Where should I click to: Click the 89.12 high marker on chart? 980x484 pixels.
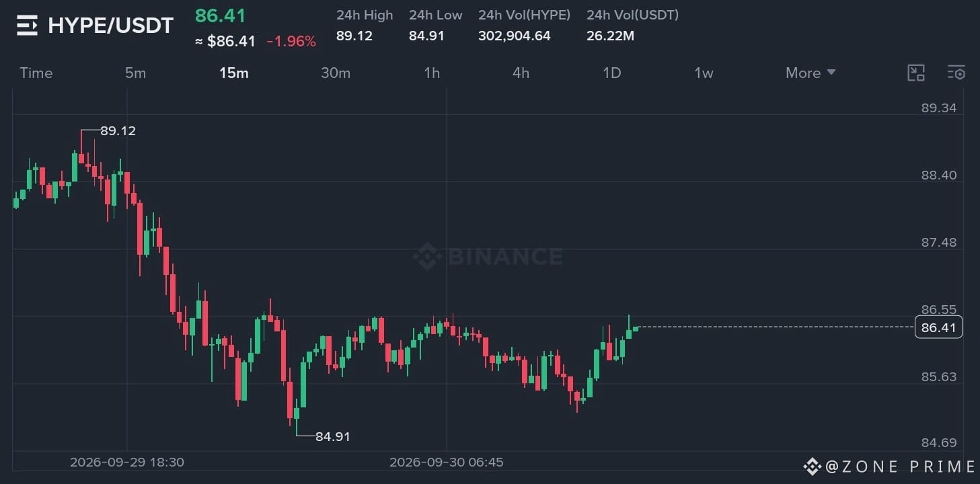[118, 131]
